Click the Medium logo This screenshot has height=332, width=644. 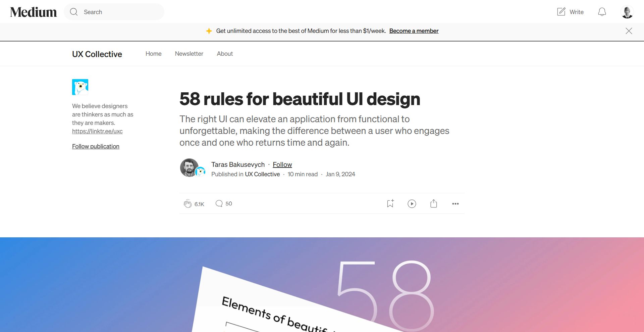34,12
